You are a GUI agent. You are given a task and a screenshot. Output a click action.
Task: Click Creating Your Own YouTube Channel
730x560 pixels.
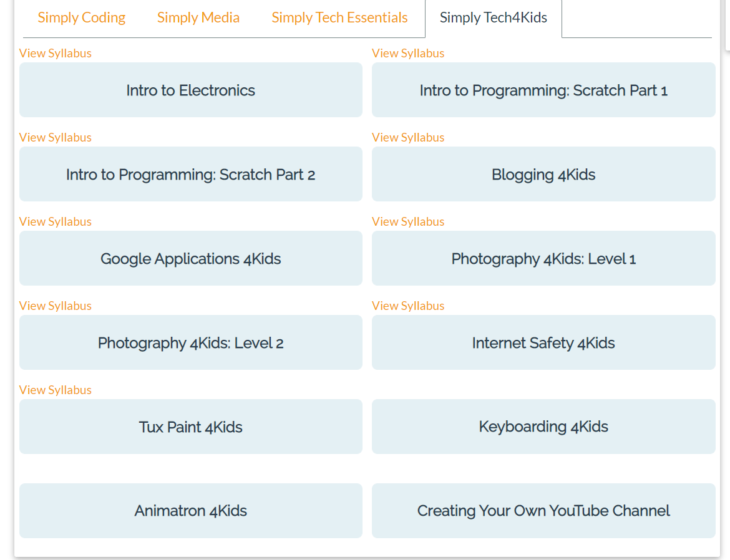[543, 511]
